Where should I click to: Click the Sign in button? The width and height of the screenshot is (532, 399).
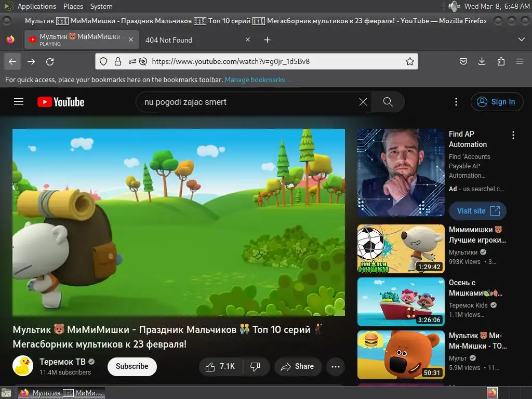(x=497, y=102)
